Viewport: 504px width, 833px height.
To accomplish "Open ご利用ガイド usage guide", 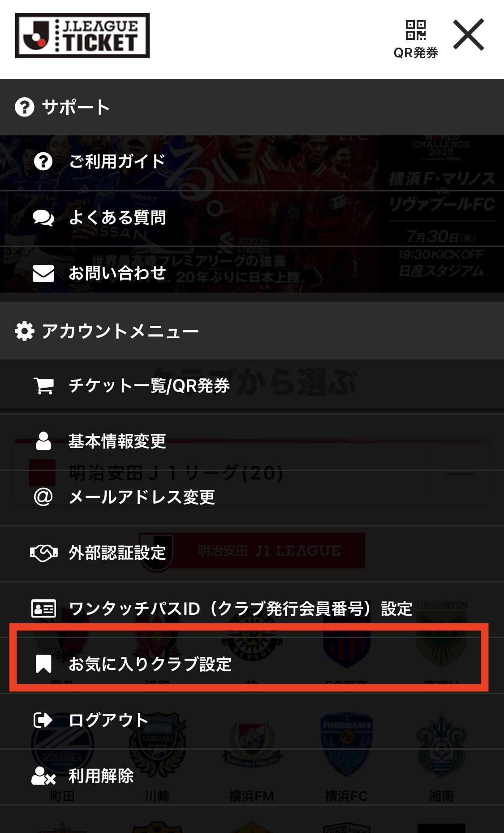I will tap(252, 162).
